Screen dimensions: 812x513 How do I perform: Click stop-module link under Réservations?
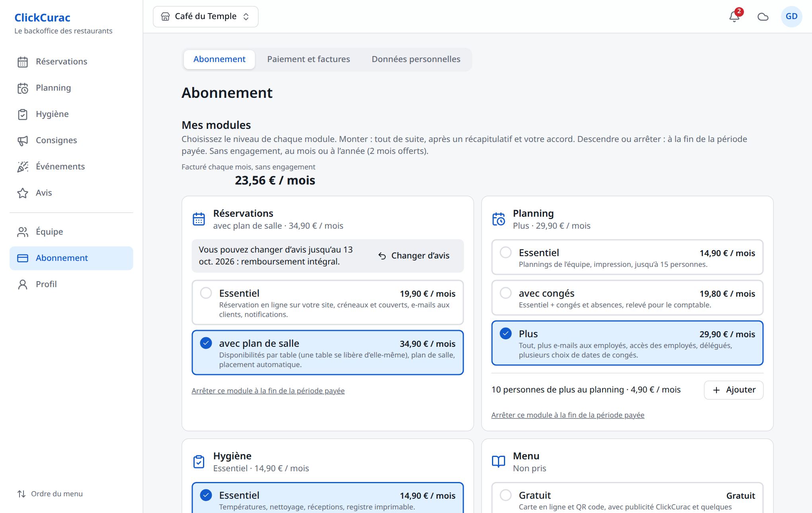click(268, 391)
